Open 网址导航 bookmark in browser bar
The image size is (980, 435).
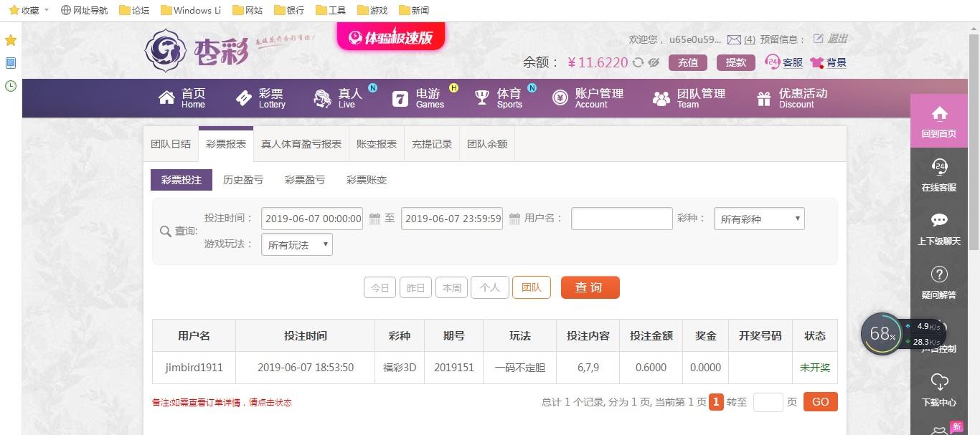point(84,10)
